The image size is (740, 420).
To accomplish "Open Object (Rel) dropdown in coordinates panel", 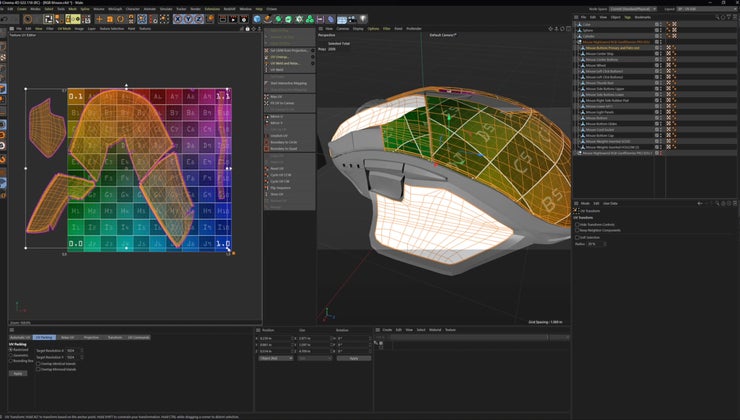I will [x=276, y=358].
